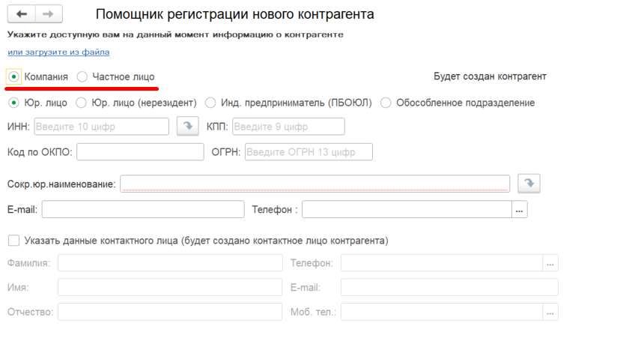Focus the ИНН input field

point(101,127)
